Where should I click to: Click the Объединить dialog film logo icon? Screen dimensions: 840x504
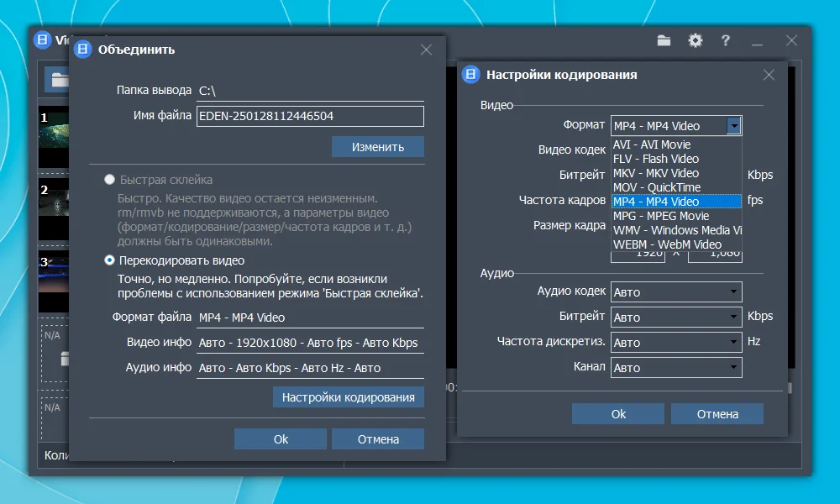coord(82,50)
